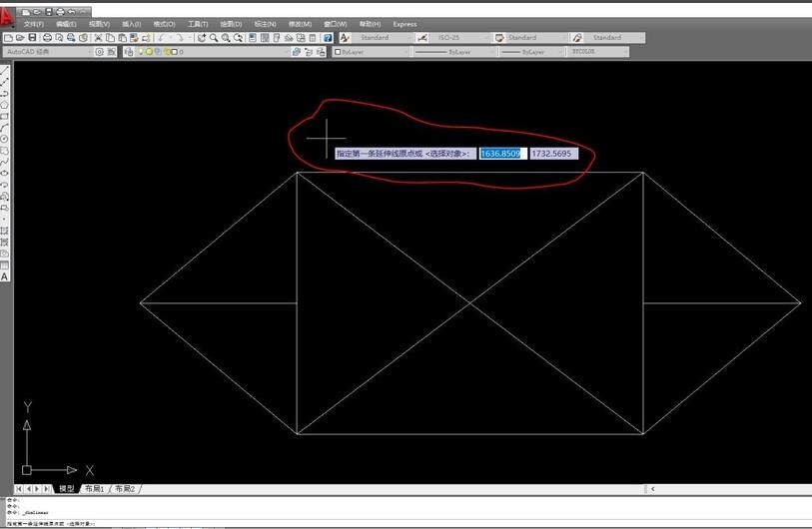The image size is (812, 529).
Task: Open the 工具(T) menu
Action: [198, 24]
